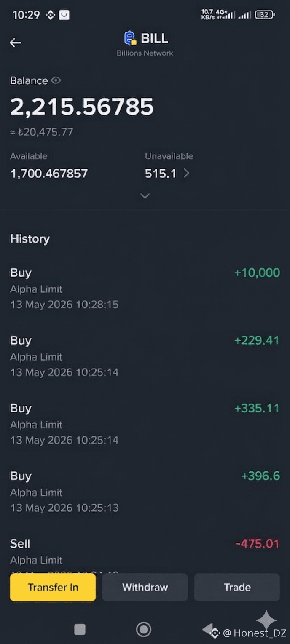
Task: Open the Buy +229.41 history entry
Action: (x=145, y=356)
